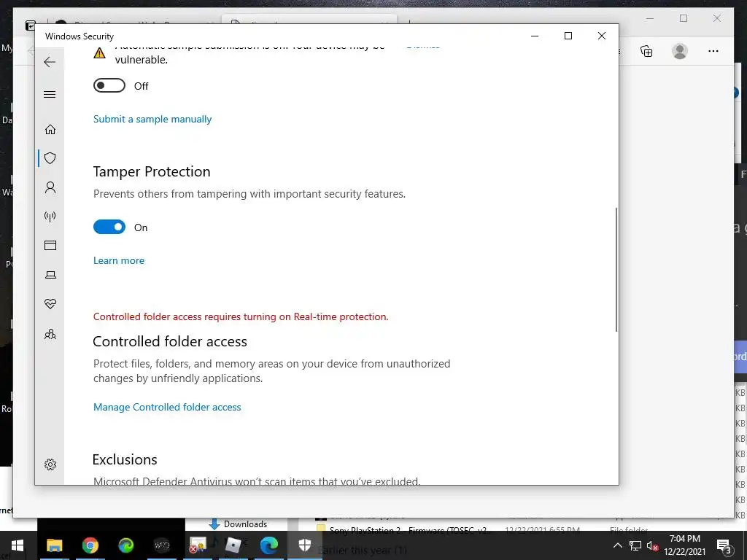
Task: Select Virus & threat protection shield icon
Action: pos(50,158)
